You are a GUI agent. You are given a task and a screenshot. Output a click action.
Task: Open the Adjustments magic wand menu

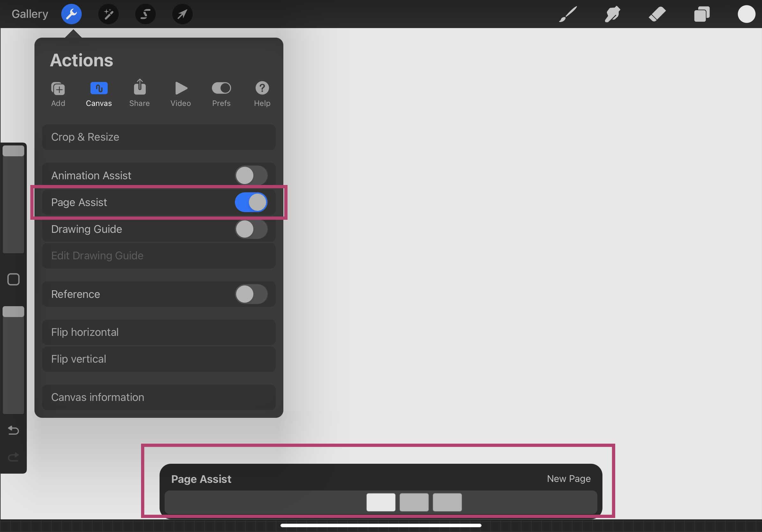[108, 14]
